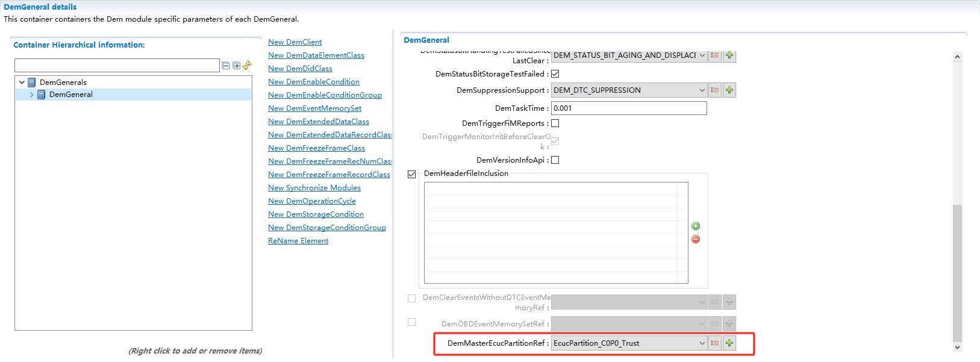Tick the DemVersionInfoApi checkbox

pyautogui.click(x=555, y=160)
